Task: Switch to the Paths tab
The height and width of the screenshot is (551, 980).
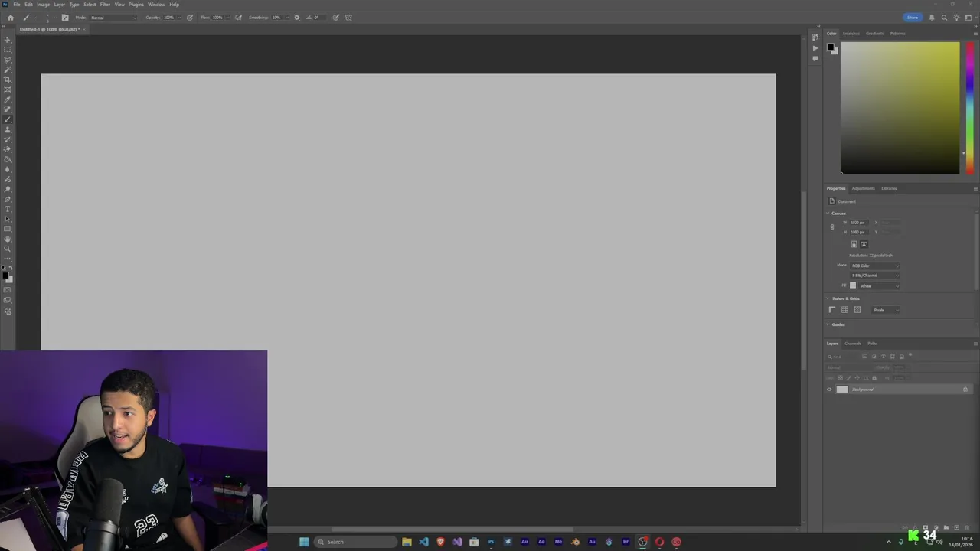Action: pos(873,344)
